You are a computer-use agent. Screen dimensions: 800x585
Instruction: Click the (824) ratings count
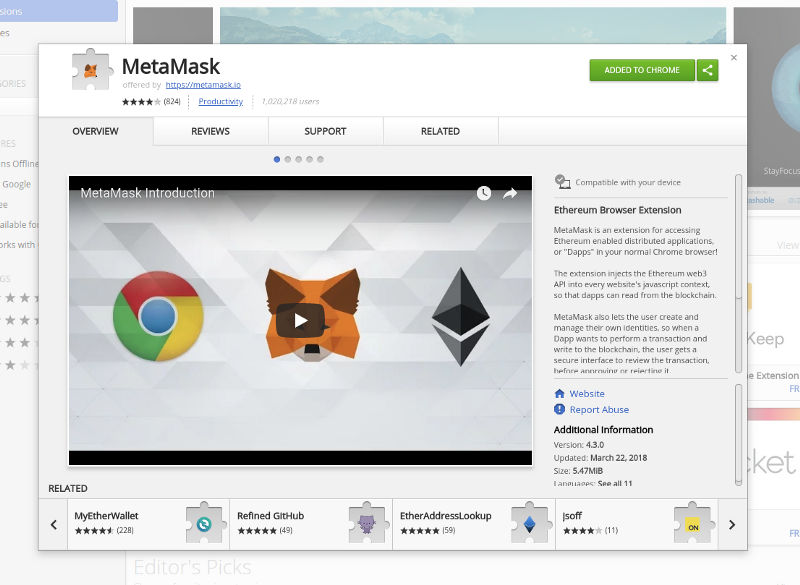pyautogui.click(x=172, y=101)
